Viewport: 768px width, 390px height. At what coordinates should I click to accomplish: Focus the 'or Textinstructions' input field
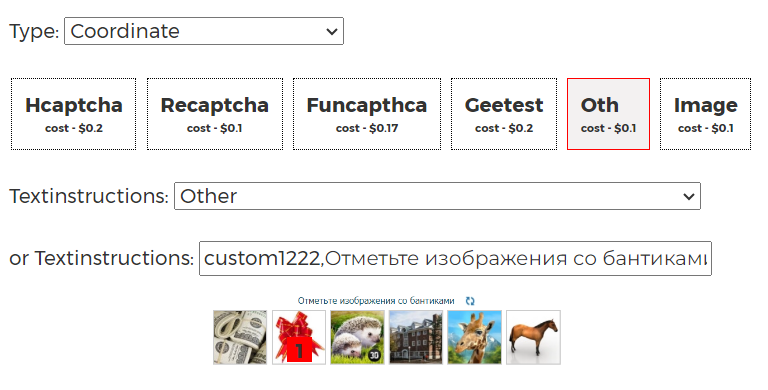pyautogui.click(x=455, y=258)
